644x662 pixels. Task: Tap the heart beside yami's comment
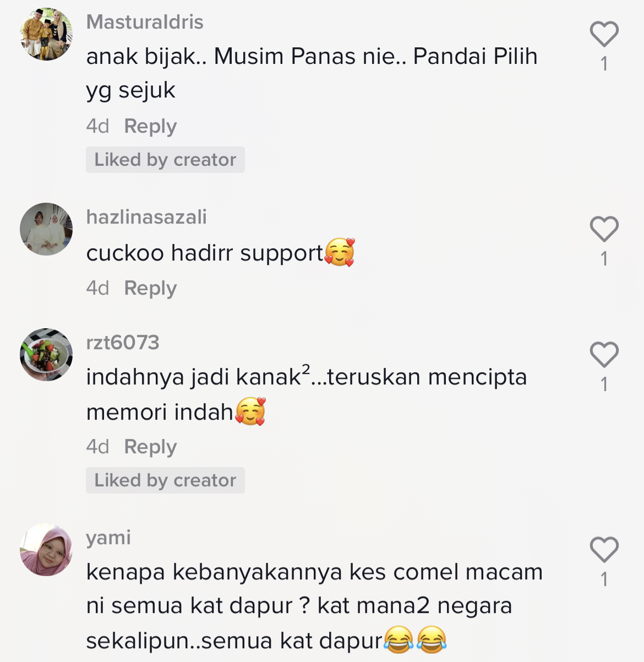(x=604, y=550)
